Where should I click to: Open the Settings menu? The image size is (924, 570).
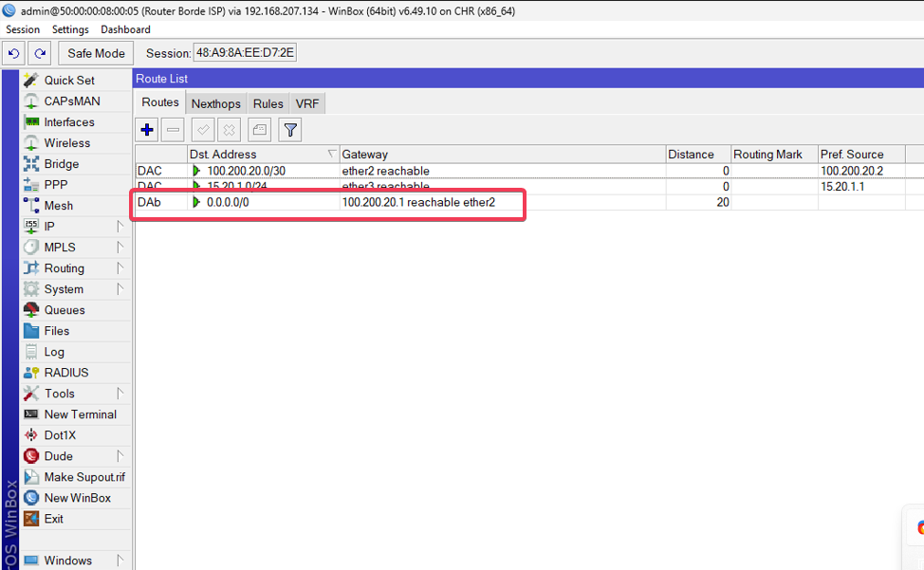tap(70, 29)
